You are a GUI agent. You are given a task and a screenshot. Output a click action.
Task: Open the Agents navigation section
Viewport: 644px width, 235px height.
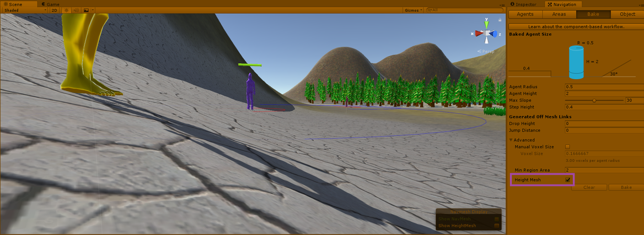525,14
